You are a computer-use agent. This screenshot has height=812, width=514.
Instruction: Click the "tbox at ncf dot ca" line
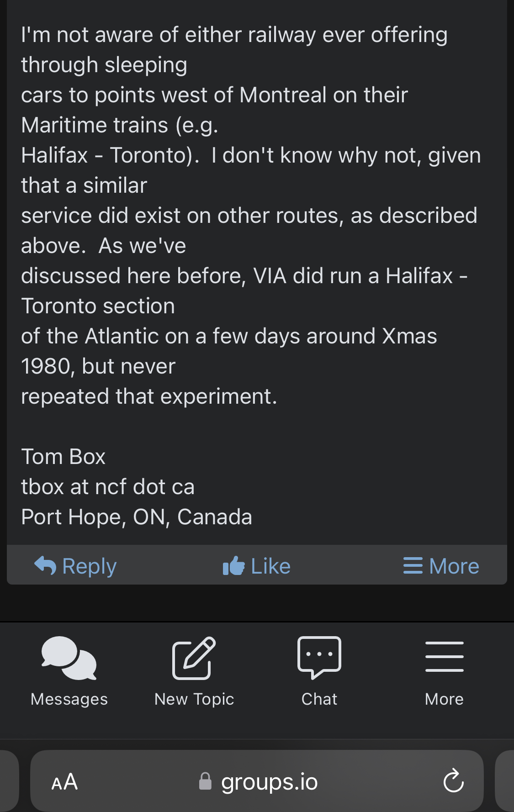(108, 487)
